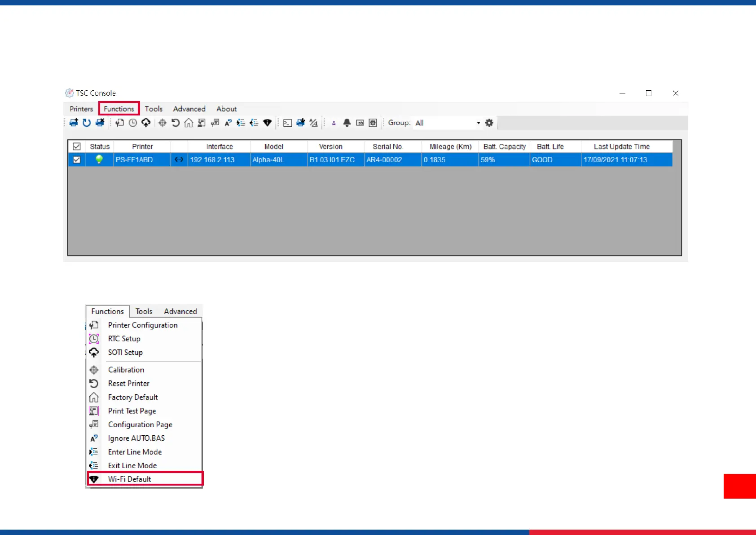Select Print Test Page menu entry
The width and height of the screenshot is (756, 535).
(144, 411)
